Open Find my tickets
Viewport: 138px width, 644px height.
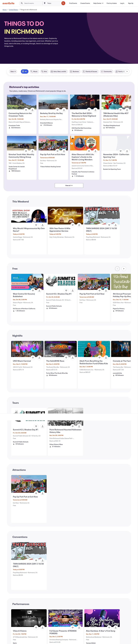click(112, 3)
